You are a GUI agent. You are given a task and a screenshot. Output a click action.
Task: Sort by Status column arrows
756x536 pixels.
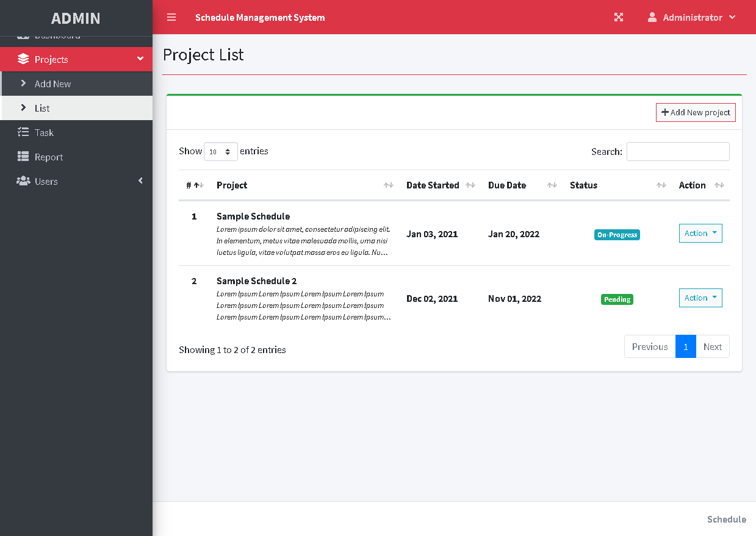coord(661,185)
